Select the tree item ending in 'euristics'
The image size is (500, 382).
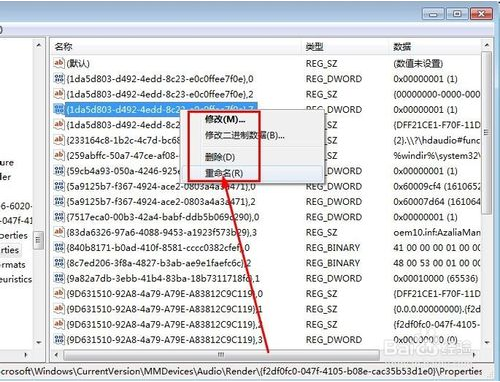16,279
